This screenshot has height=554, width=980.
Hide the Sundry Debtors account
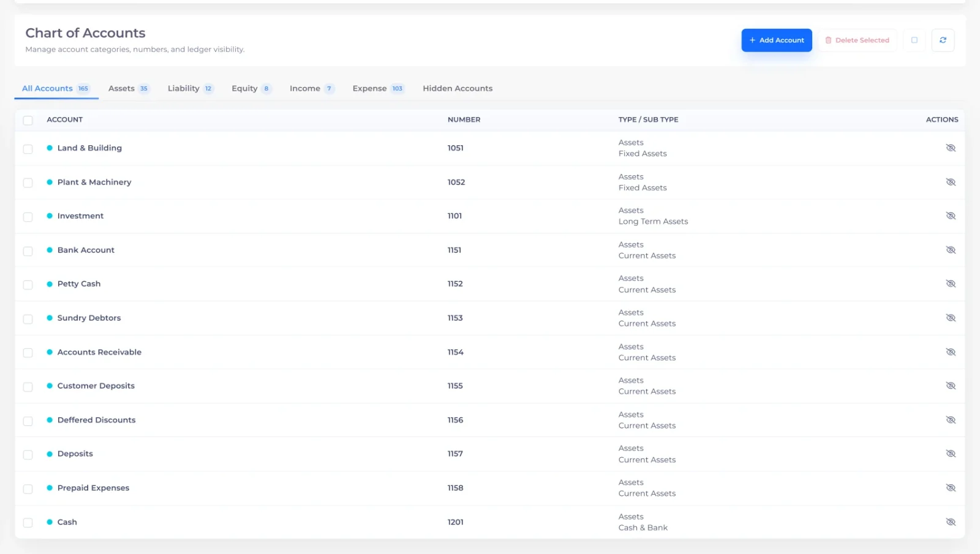[951, 318]
